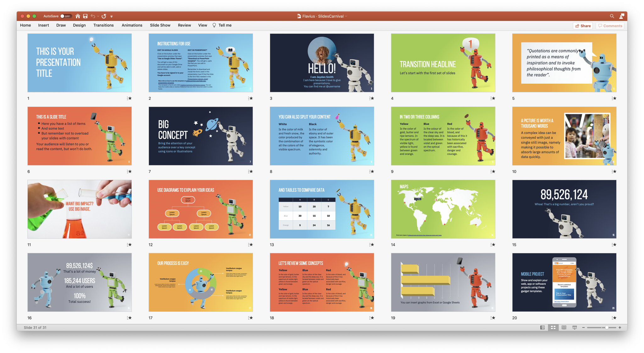This screenshot has height=353, width=644.
Task: Select the Animations ribbon tab
Action: 132,25
